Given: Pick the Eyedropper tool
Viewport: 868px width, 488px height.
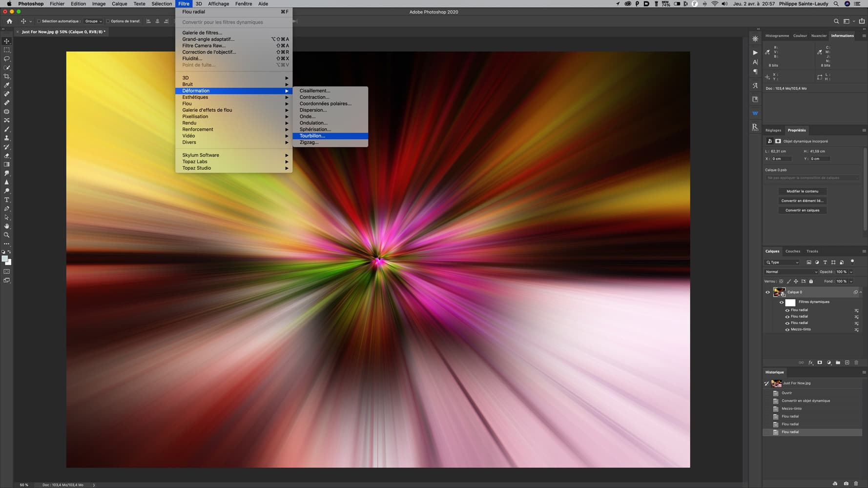Looking at the screenshot, I should [x=7, y=85].
